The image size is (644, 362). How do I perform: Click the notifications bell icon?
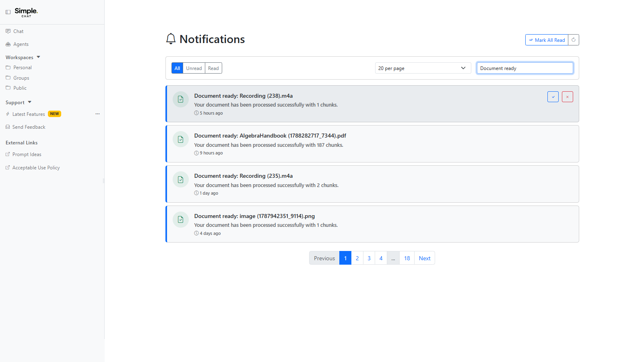[x=171, y=39]
